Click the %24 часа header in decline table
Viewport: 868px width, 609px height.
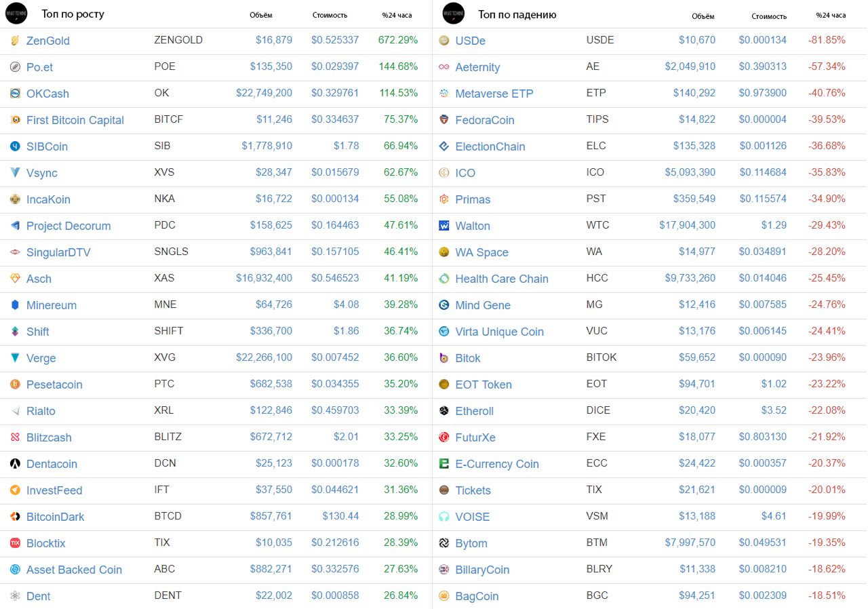(x=831, y=15)
